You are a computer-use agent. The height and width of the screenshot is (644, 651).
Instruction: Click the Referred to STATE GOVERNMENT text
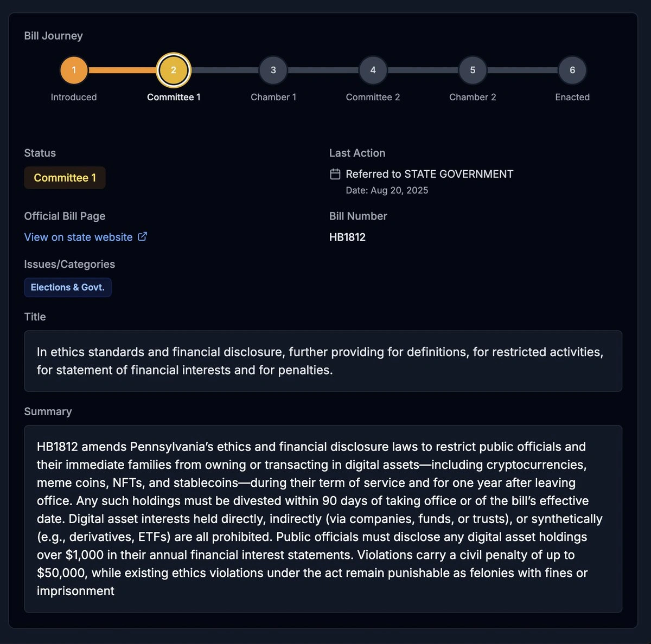tap(429, 174)
